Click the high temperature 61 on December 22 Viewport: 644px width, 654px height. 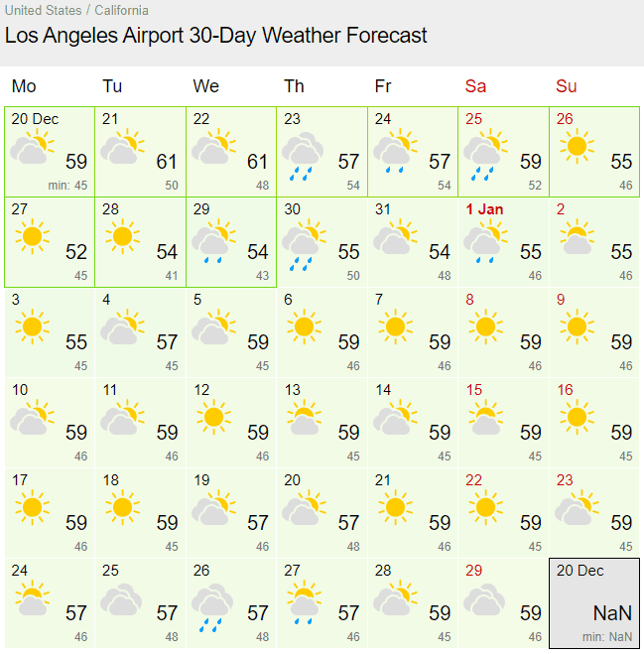(257, 162)
